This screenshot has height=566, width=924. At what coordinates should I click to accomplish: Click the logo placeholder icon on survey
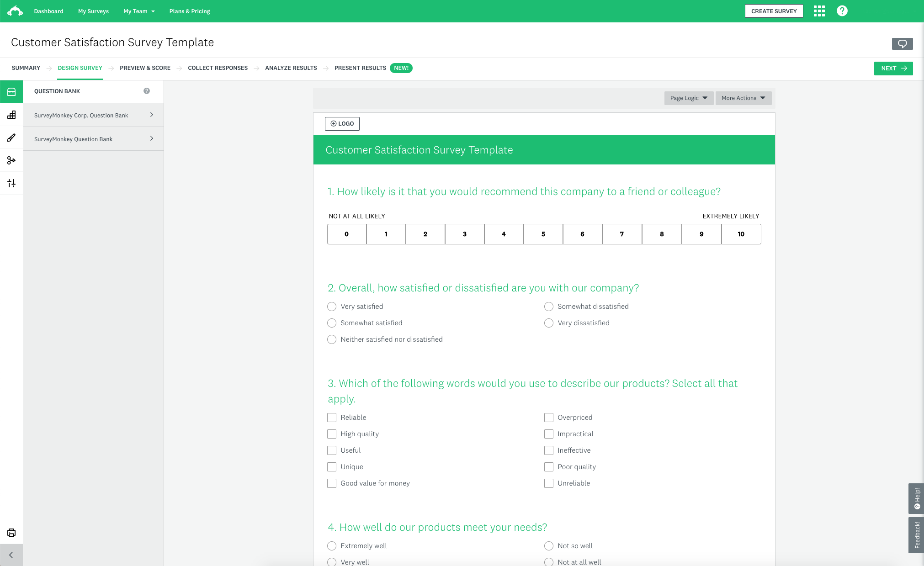342,123
